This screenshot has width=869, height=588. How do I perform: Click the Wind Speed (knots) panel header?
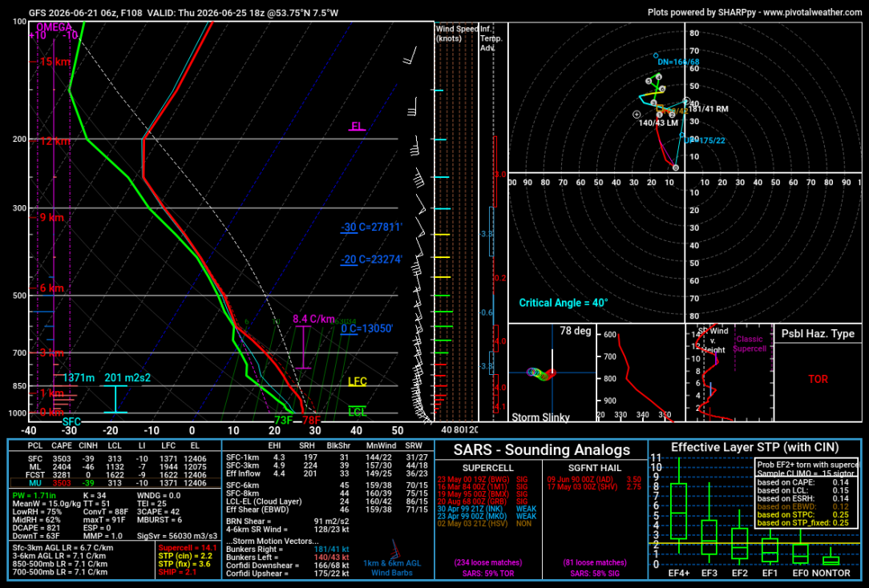click(x=456, y=33)
